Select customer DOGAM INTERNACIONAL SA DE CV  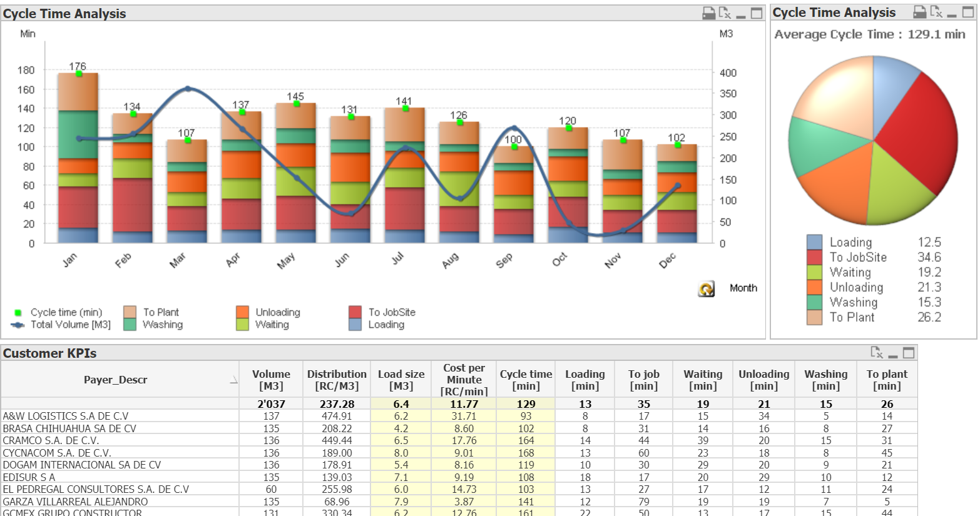pos(120,465)
